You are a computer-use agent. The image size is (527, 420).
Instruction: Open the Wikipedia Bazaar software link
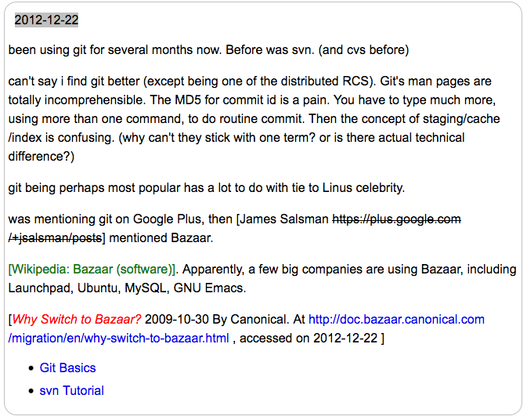point(92,270)
